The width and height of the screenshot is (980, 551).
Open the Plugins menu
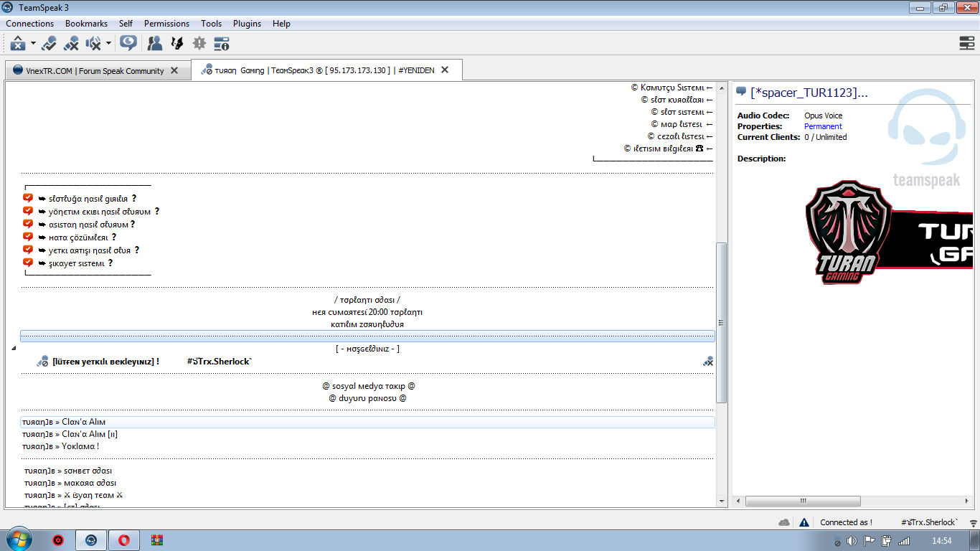tap(248, 24)
